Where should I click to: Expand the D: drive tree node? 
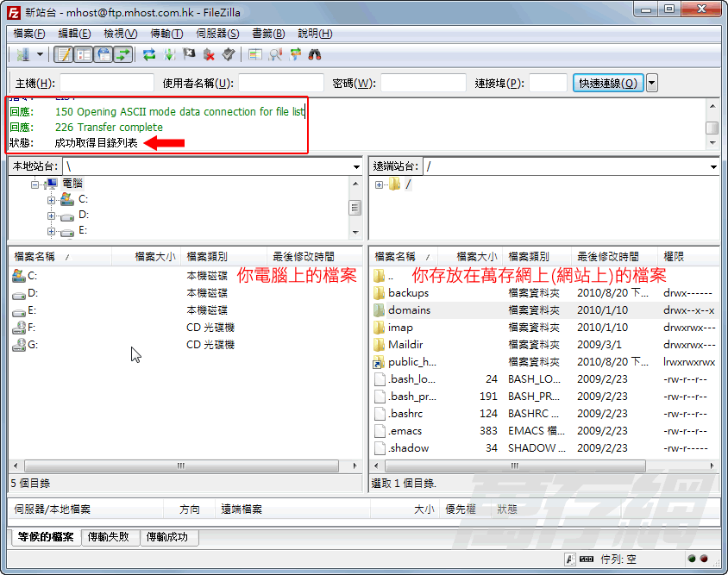point(51,216)
